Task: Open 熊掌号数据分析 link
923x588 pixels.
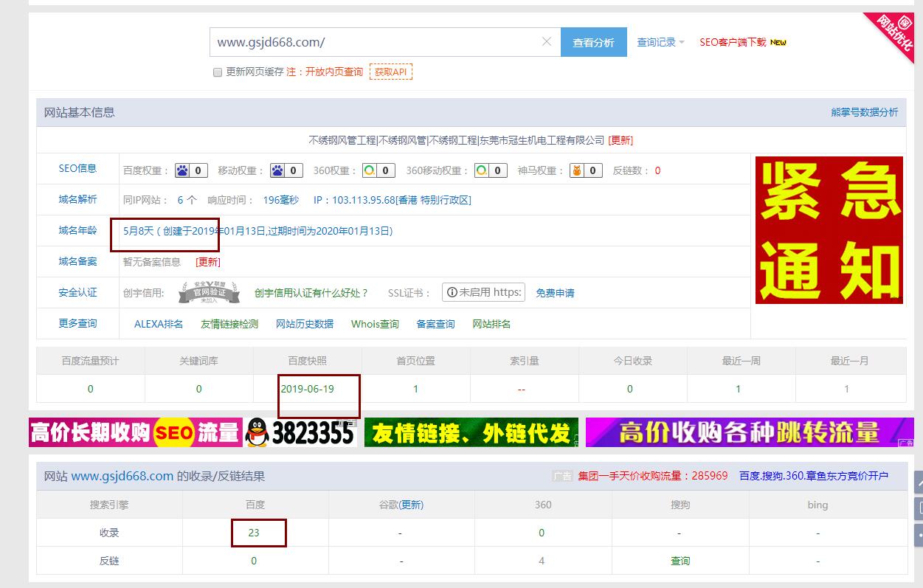Action: [865, 112]
